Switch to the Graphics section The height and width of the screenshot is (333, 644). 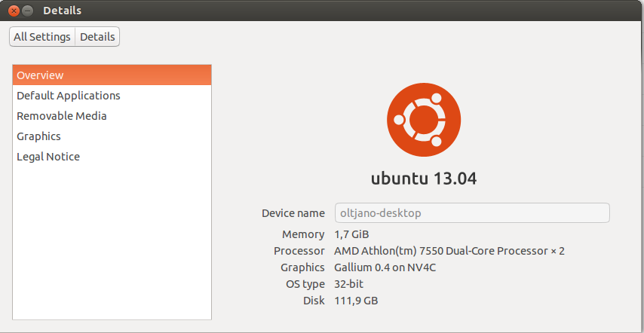pyautogui.click(x=112, y=136)
